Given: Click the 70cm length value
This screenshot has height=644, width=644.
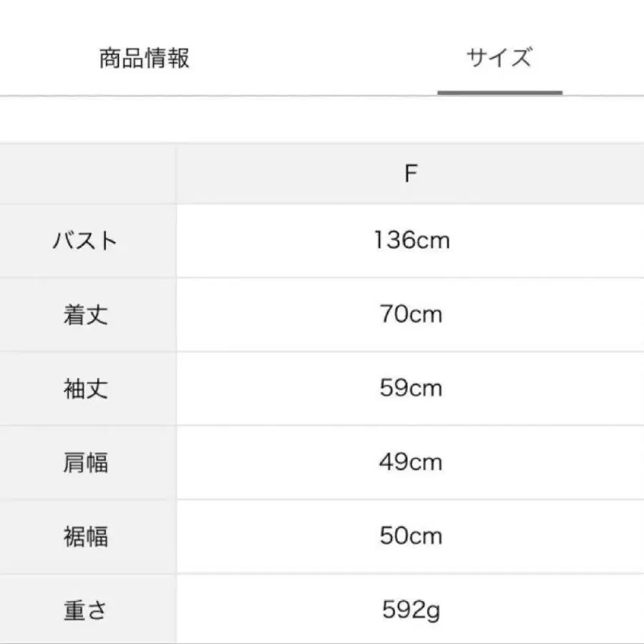Looking at the screenshot, I should 411,315.
